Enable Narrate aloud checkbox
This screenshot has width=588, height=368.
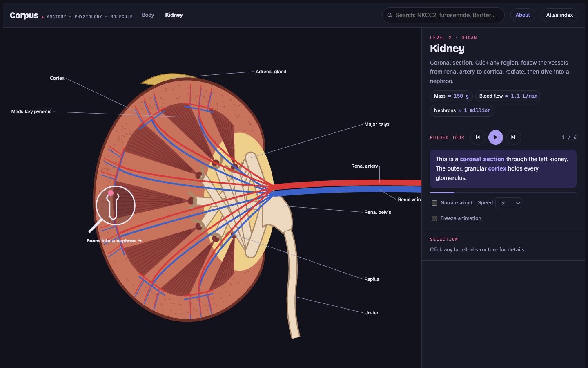coord(434,203)
